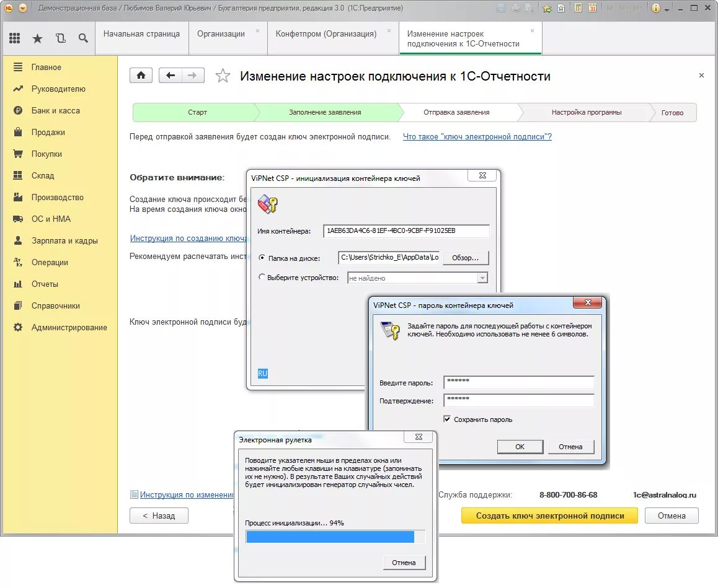Click Отмена in Электронная рулетка dialog

pos(404,563)
